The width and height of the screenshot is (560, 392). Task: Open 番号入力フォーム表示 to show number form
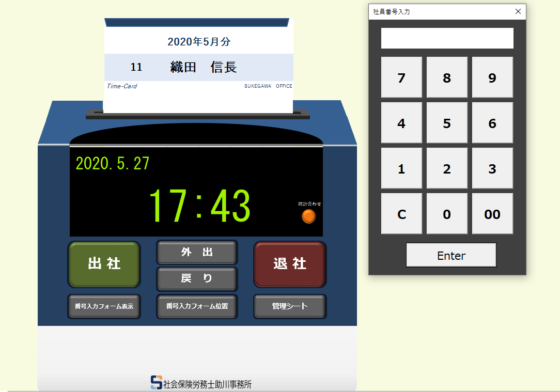tap(104, 306)
